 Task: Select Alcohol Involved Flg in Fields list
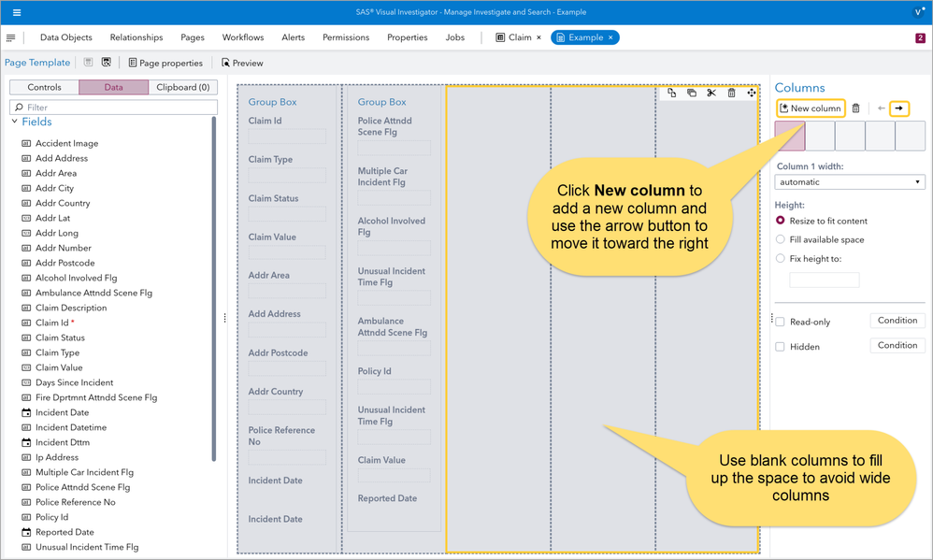pyautogui.click(x=76, y=278)
